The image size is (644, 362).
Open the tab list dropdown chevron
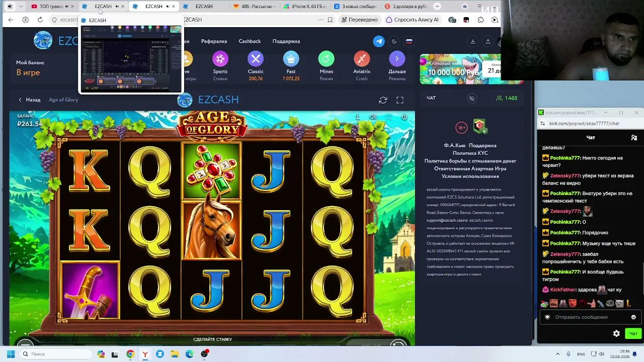tap(21, 7)
